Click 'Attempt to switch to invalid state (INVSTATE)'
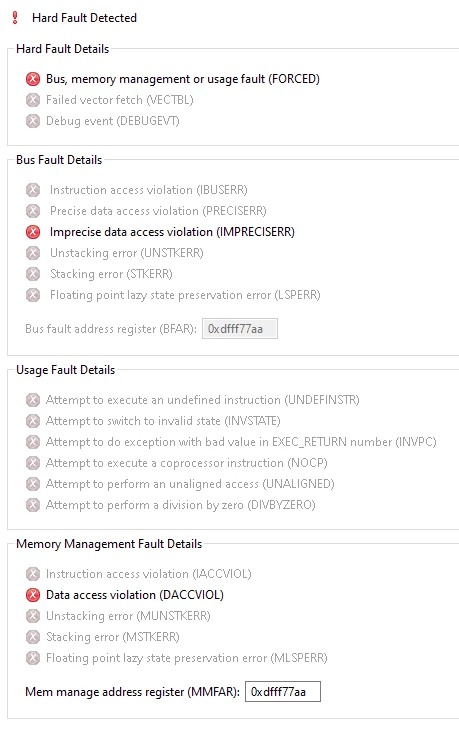 pyautogui.click(x=163, y=421)
